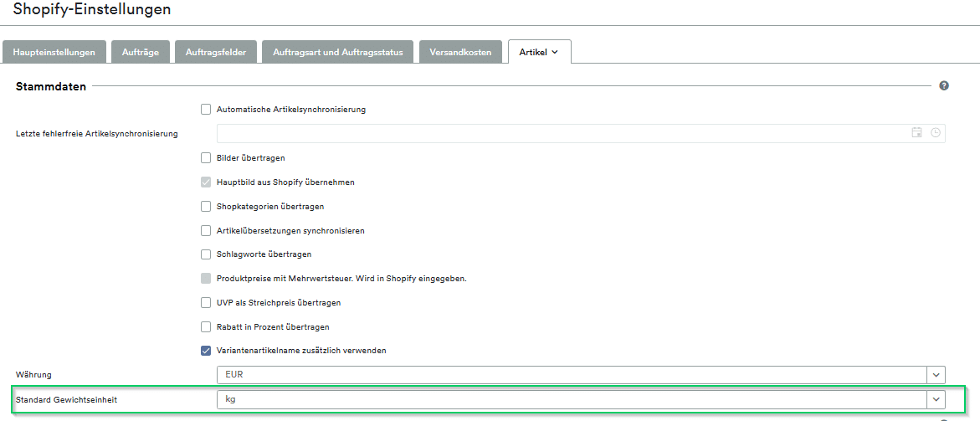The width and height of the screenshot is (980, 421).
Task: Check Rabatt in Prozent übertragen
Action: (x=206, y=326)
